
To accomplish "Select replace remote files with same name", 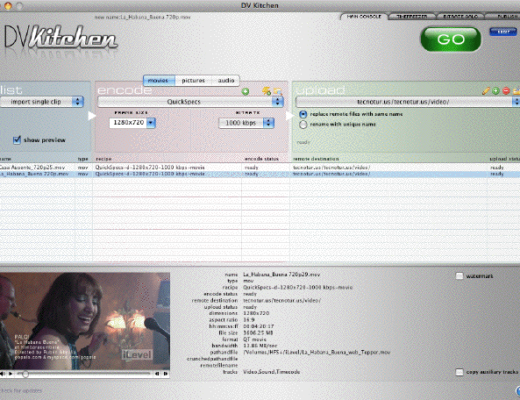I will [303, 114].
